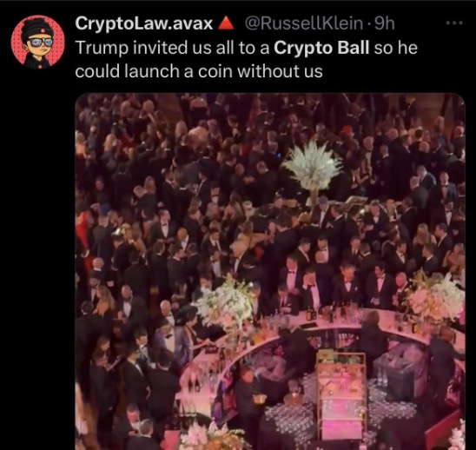Click the 9h post timestamp
The width and height of the screenshot is (476, 450).
tap(385, 23)
